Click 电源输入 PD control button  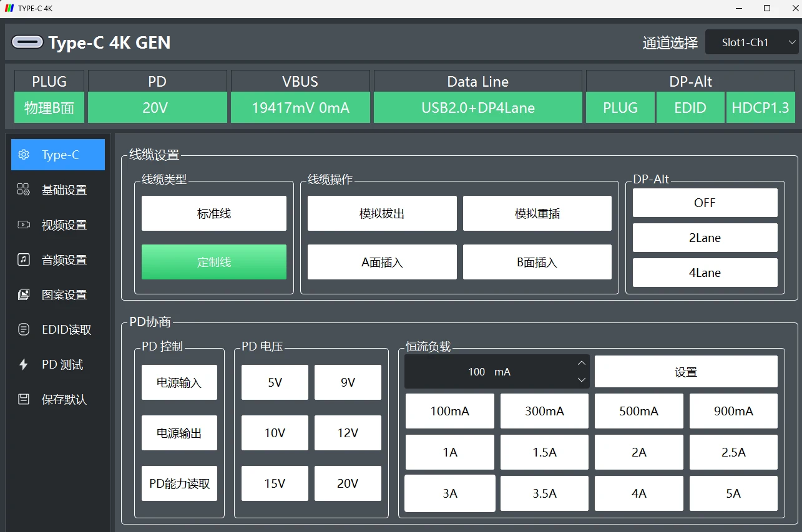tap(179, 382)
